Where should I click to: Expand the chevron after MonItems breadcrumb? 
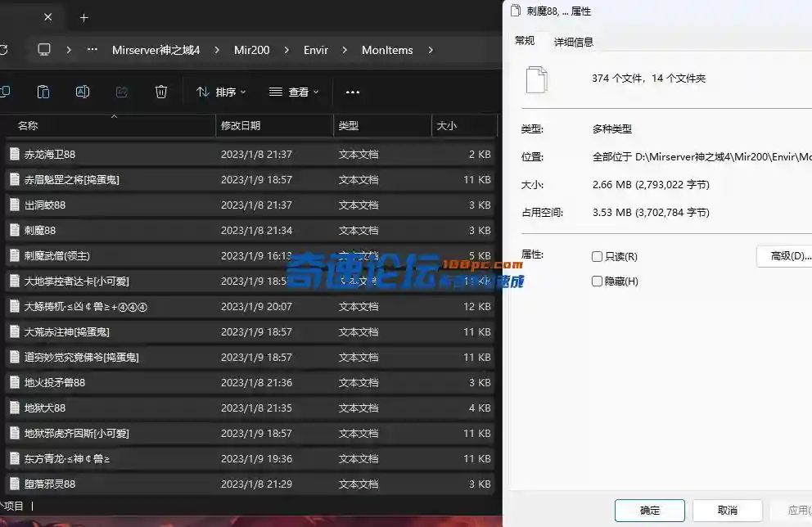[431, 50]
